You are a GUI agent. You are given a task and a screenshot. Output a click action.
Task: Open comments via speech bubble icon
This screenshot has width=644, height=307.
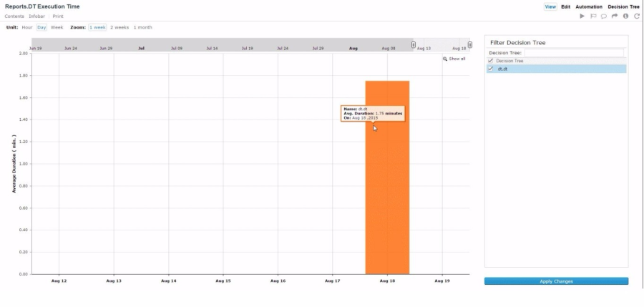(604, 16)
